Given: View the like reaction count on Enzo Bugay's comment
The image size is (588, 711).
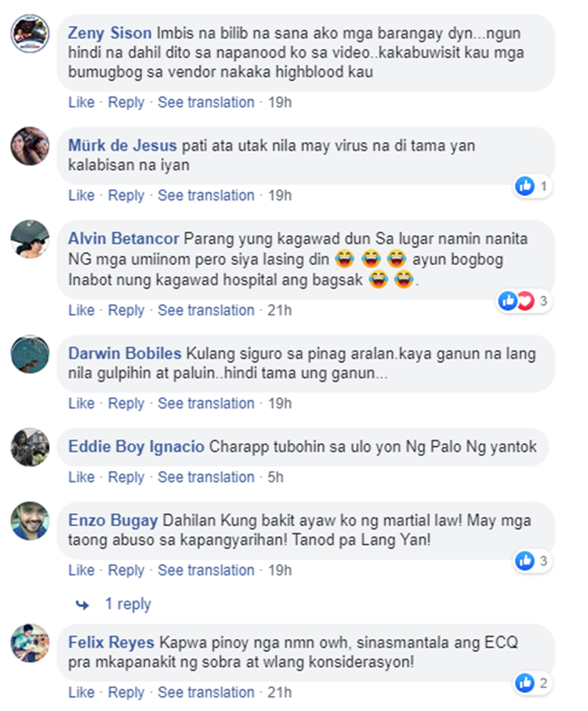Looking at the screenshot, I should [533, 561].
